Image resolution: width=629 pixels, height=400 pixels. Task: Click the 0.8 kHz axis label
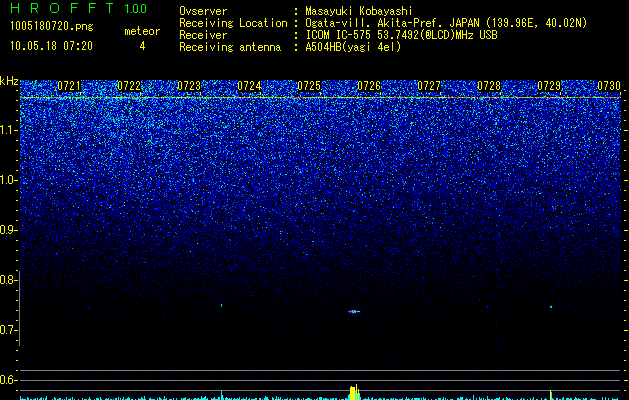[9, 280]
